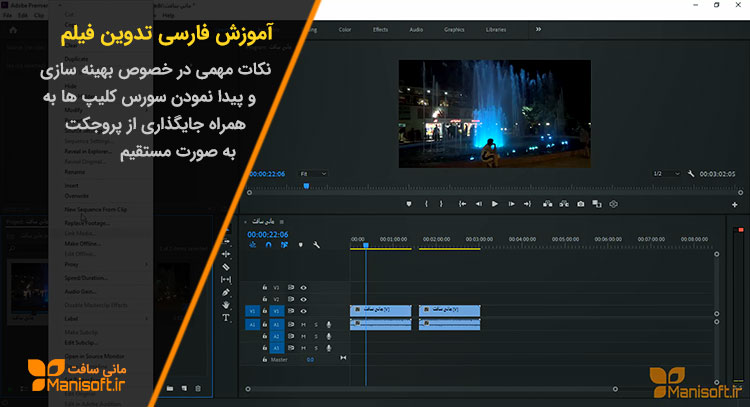Toggle target on track A2
Viewport: 750px width, 407px height.
[x=276, y=336]
